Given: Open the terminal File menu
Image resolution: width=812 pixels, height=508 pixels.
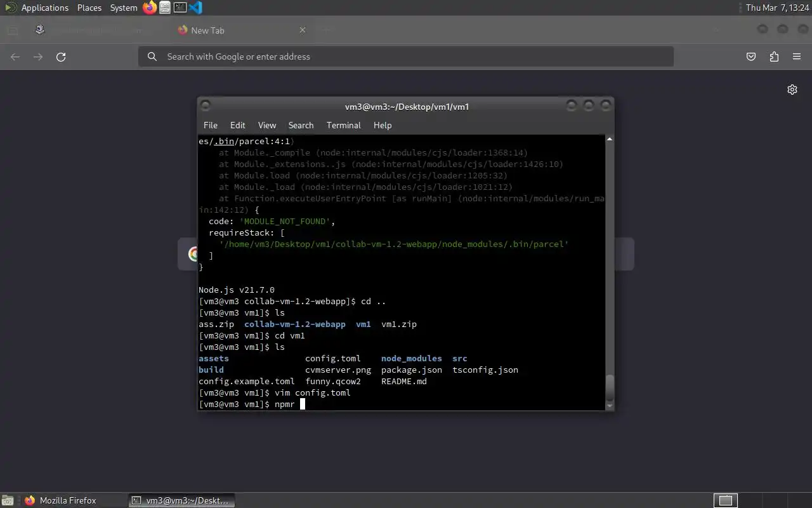Looking at the screenshot, I should pos(211,125).
